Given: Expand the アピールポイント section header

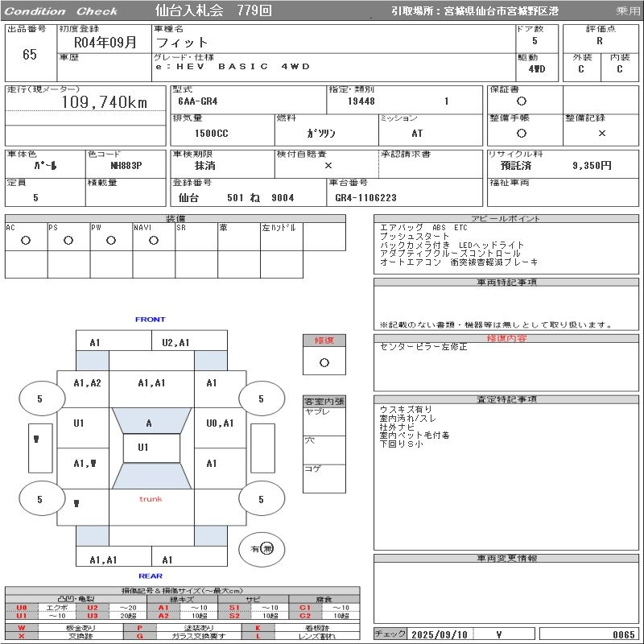Looking at the screenshot, I should pos(506,219).
